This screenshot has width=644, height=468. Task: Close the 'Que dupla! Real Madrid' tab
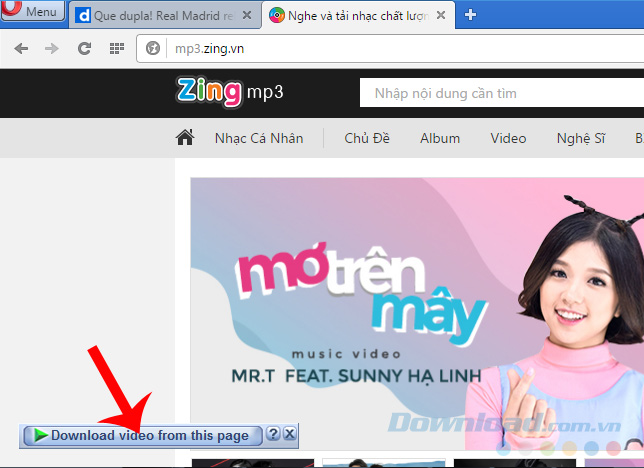(247, 15)
